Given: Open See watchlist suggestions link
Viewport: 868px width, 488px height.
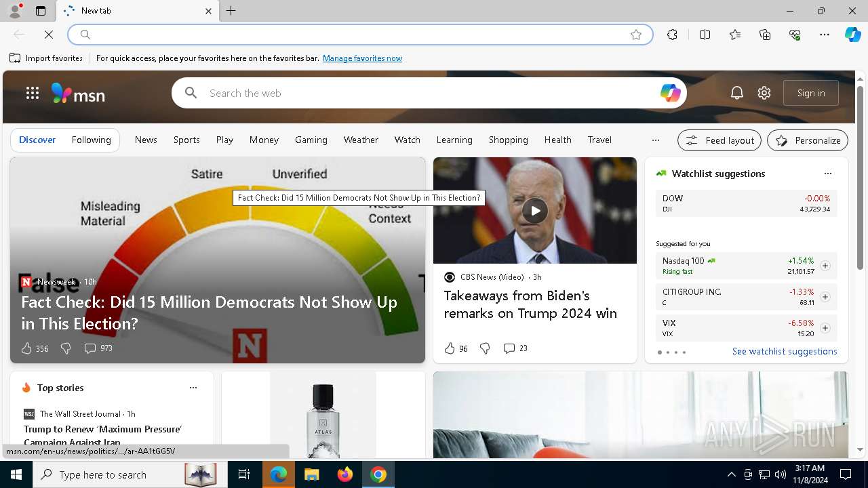Looking at the screenshot, I should click(785, 352).
